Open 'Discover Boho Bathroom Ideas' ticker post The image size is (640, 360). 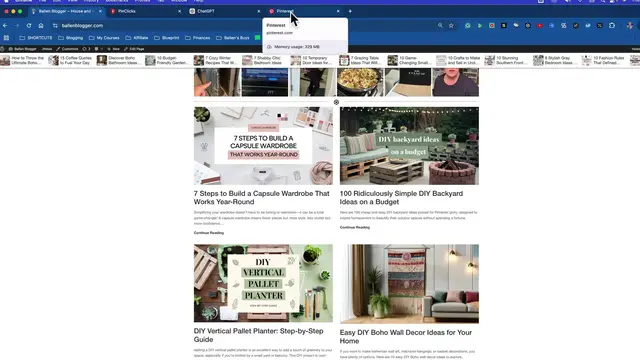(118, 60)
